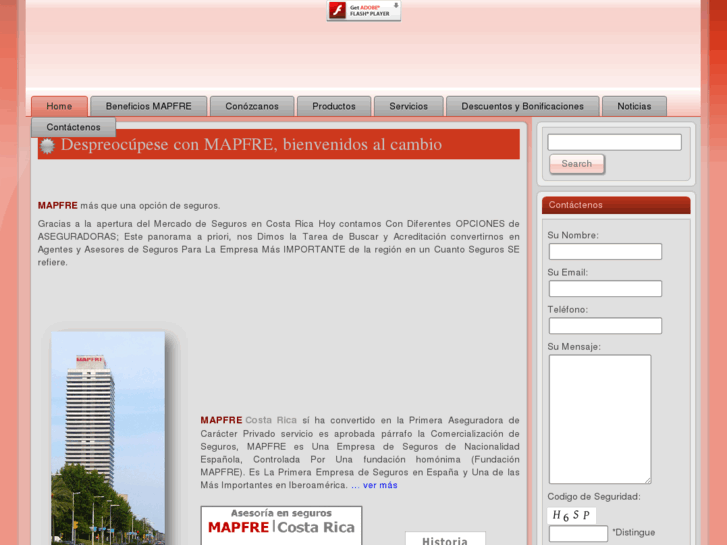
Task: Open the Beneficios MAPFRE tab
Action: 148,106
